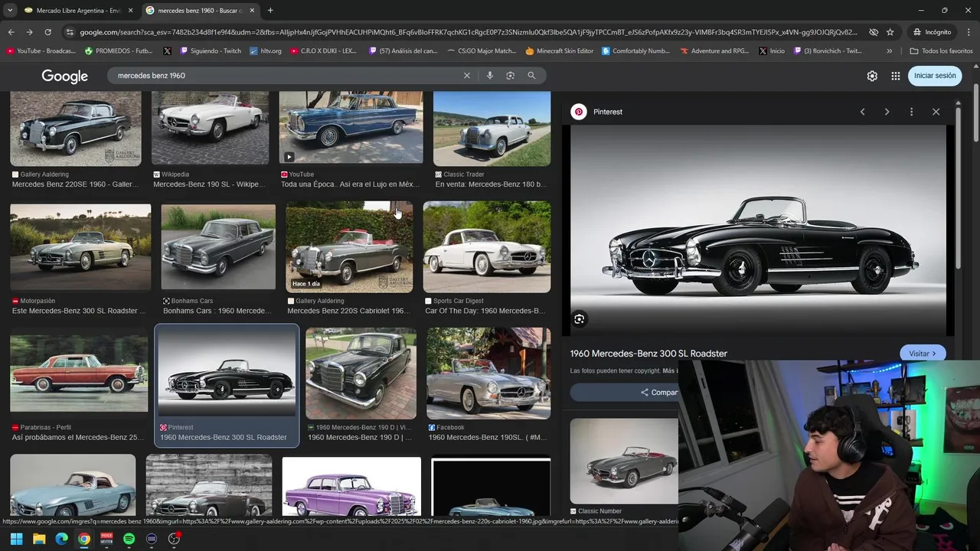Open Facebook 1960 Mercedes-Benz 190SL thumbnail
Viewport: 980px width, 551px height.
pos(488,373)
